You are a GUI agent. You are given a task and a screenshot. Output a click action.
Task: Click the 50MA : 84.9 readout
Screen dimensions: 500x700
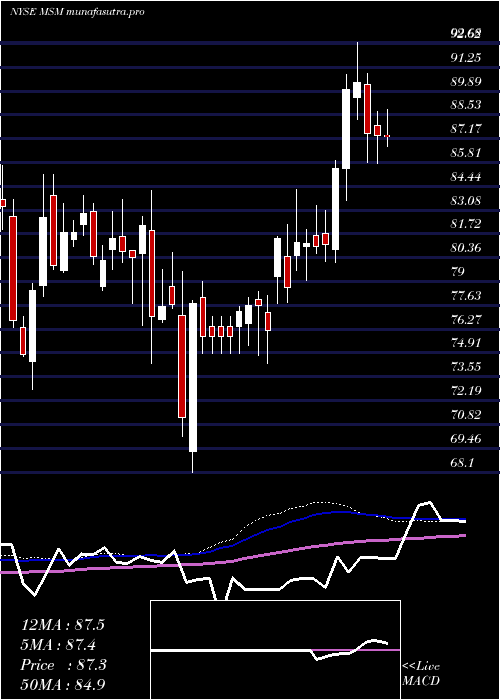[63, 684]
